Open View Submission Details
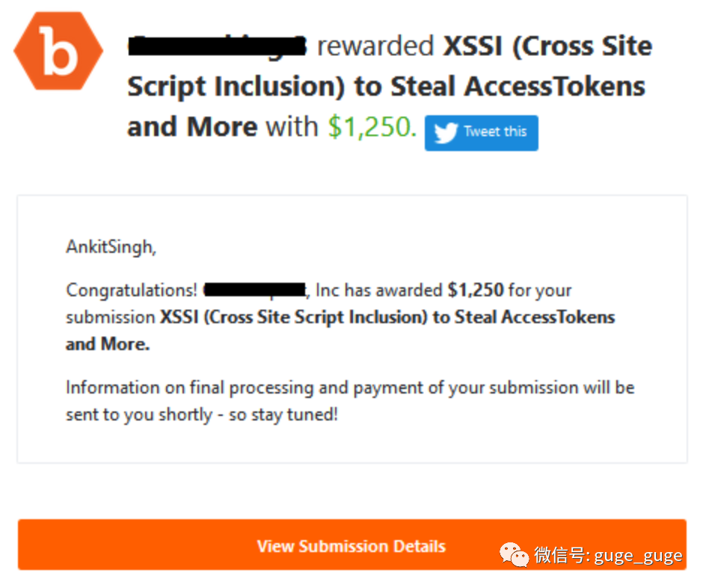Image resolution: width=706 pixels, height=588 pixels. [352, 545]
